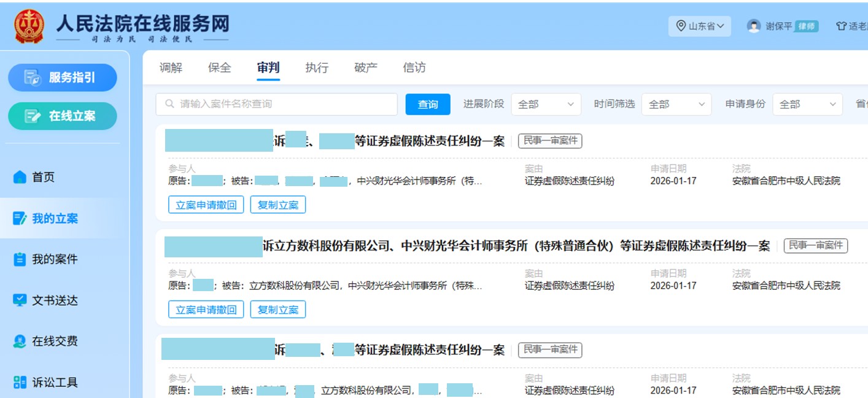This screenshot has width=868, height=398.
Task: Open 服务指引 service guide button
Action: pos(62,77)
